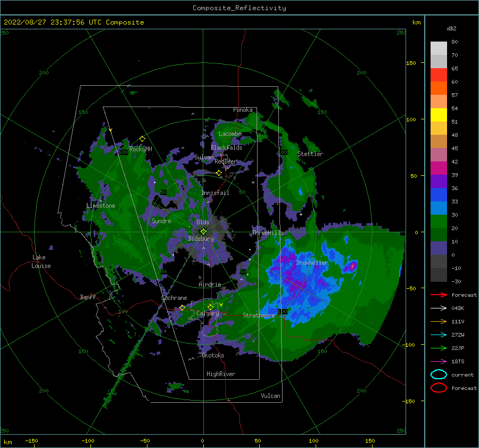Click the white 04DK arrow legend icon
This screenshot has width=479, height=448.
(x=439, y=308)
